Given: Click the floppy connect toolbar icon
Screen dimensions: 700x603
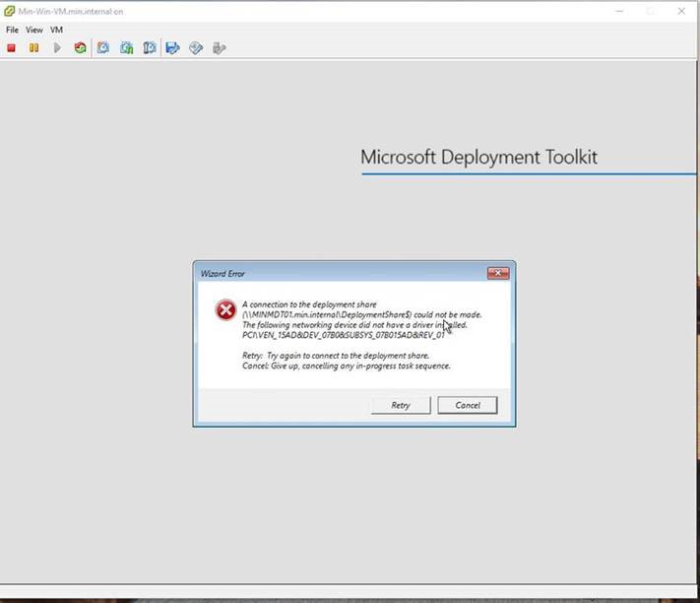Looking at the screenshot, I should pyautogui.click(x=172, y=48).
